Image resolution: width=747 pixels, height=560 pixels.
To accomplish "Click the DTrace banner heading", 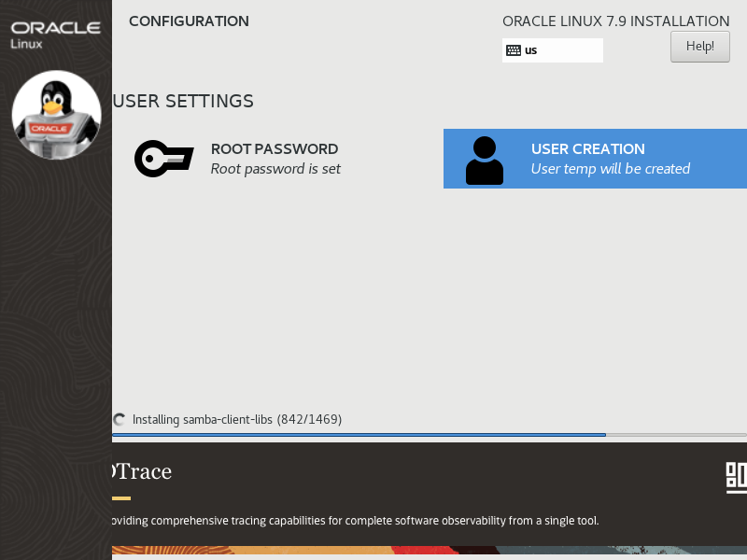I will (x=142, y=471).
